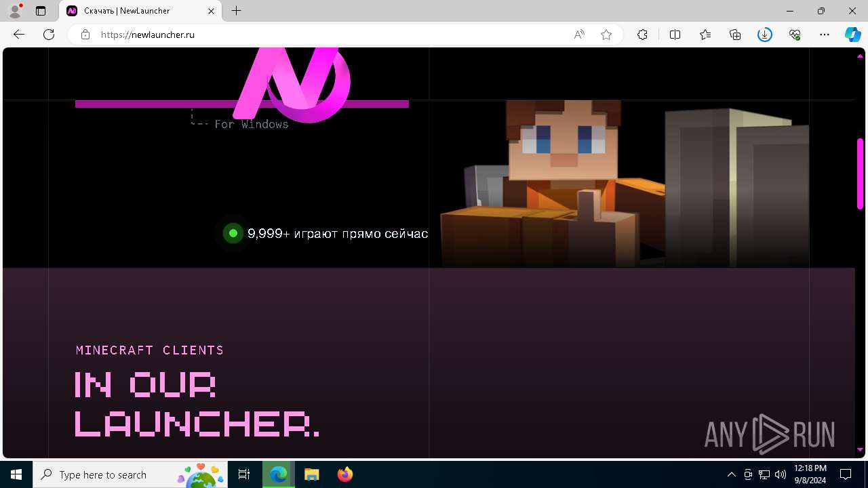Viewport: 868px width, 488px height.
Task: Open Task View on taskbar
Action: 244,474
